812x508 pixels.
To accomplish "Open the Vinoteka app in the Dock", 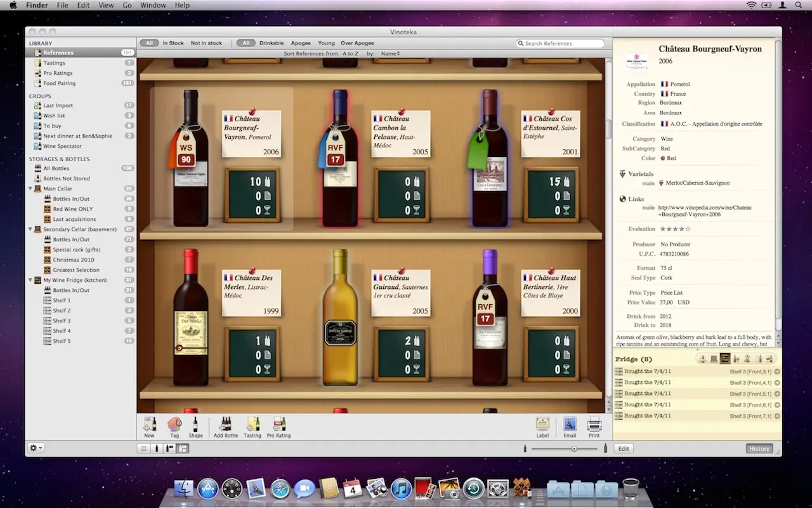I will 521,488.
